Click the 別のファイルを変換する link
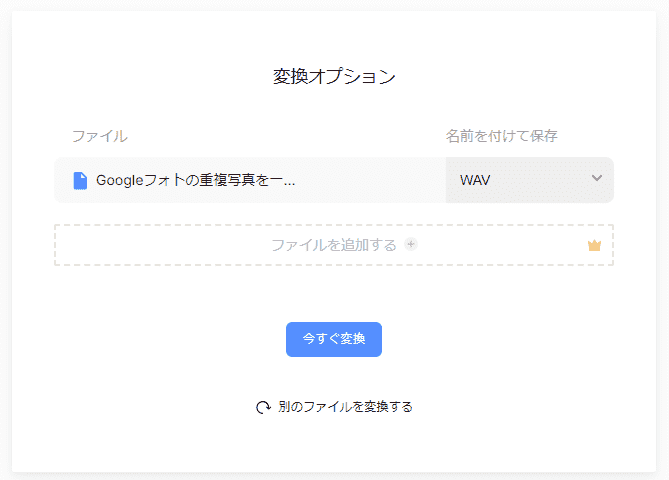Image resolution: width=669 pixels, height=480 pixels. (345, 407)
